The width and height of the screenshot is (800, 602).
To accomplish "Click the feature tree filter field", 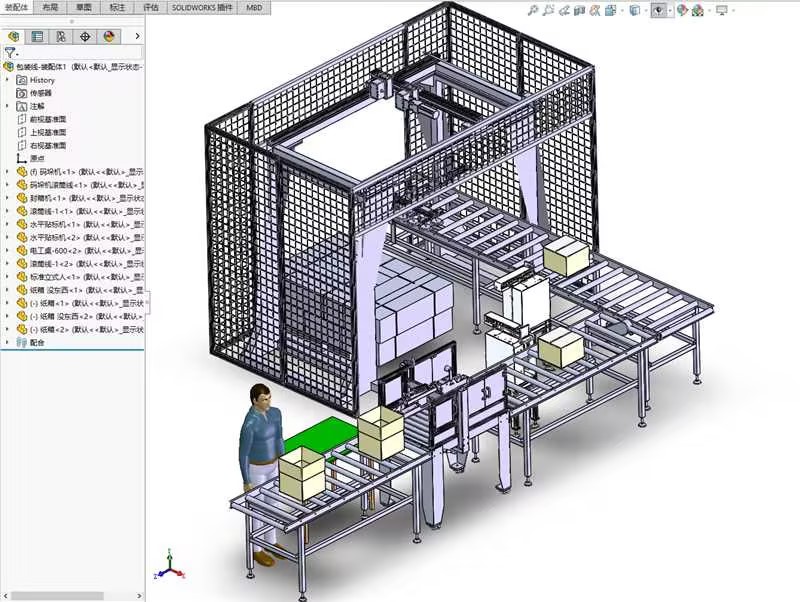I will click(x=78, y=52).
